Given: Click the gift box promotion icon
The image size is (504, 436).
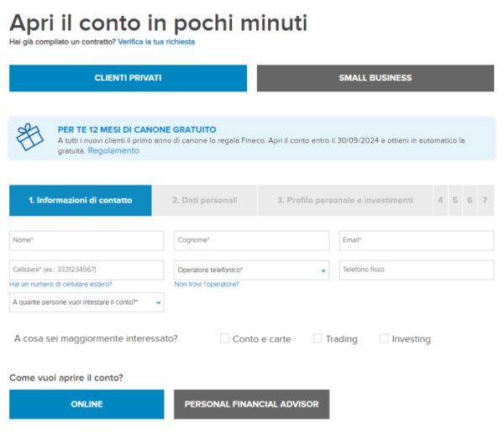Looking at the screenshot, I should click(31, 138).
